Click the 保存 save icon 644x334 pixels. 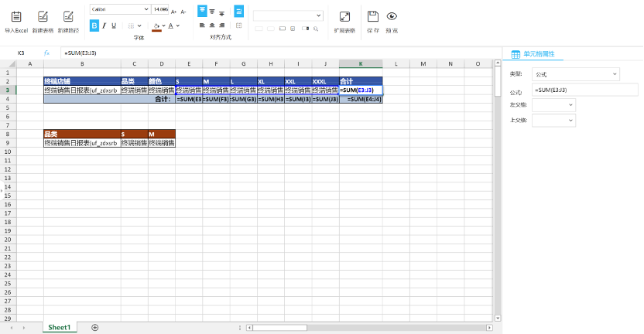372,16
